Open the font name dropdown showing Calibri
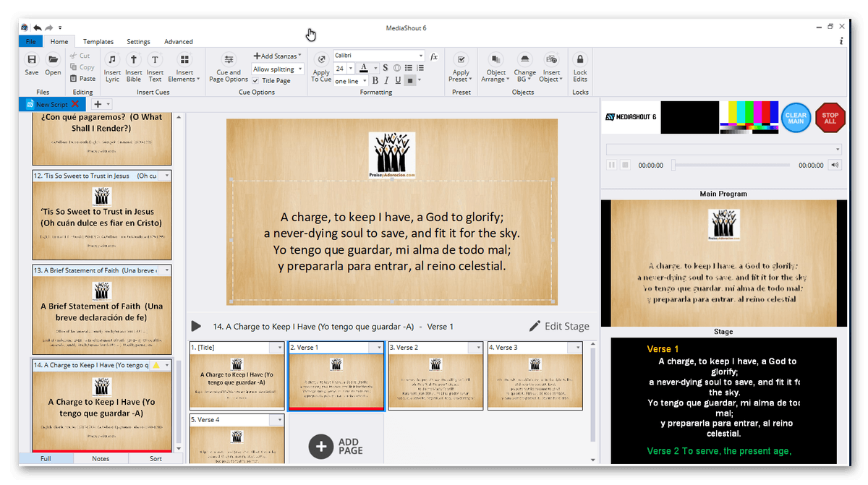 (x=379, y=56)
